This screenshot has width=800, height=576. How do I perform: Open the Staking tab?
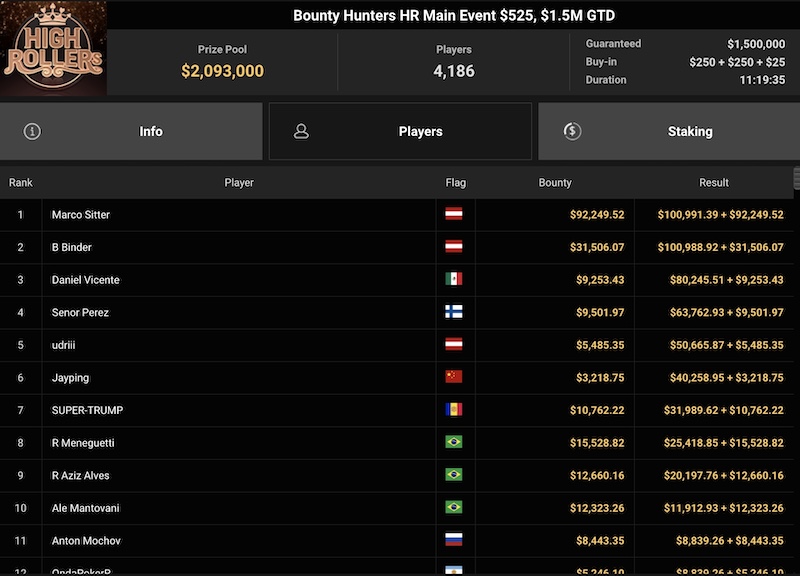tap(669, 131)
